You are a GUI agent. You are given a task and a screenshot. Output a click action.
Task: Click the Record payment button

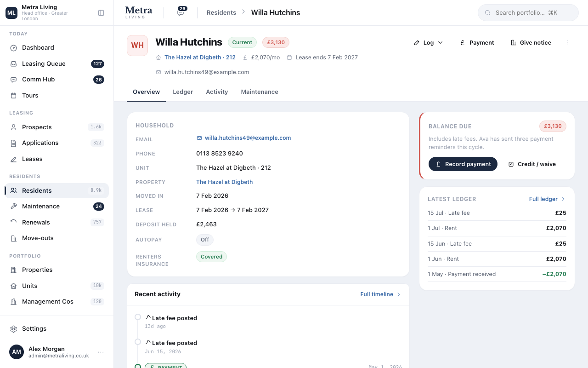coord(463,164)
